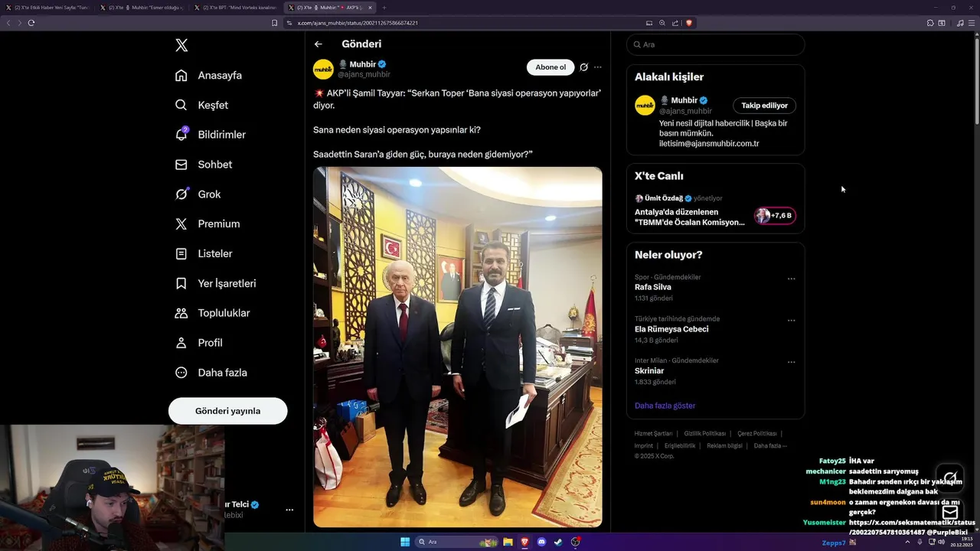
Task: Click the +7,6 B listeners badge
Action: pyautogui.click(x=775, y=216)
